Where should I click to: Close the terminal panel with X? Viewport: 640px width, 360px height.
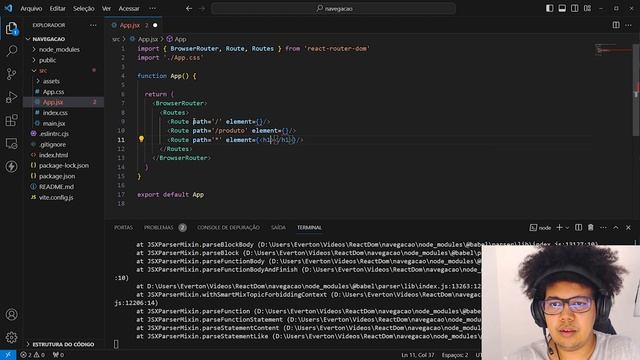628,227
